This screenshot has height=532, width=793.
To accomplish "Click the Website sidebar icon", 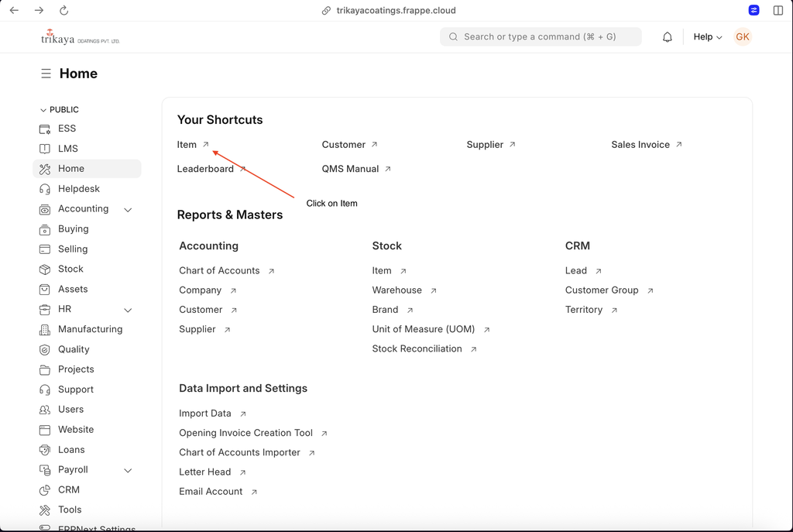I will click(x=45, y=431).
